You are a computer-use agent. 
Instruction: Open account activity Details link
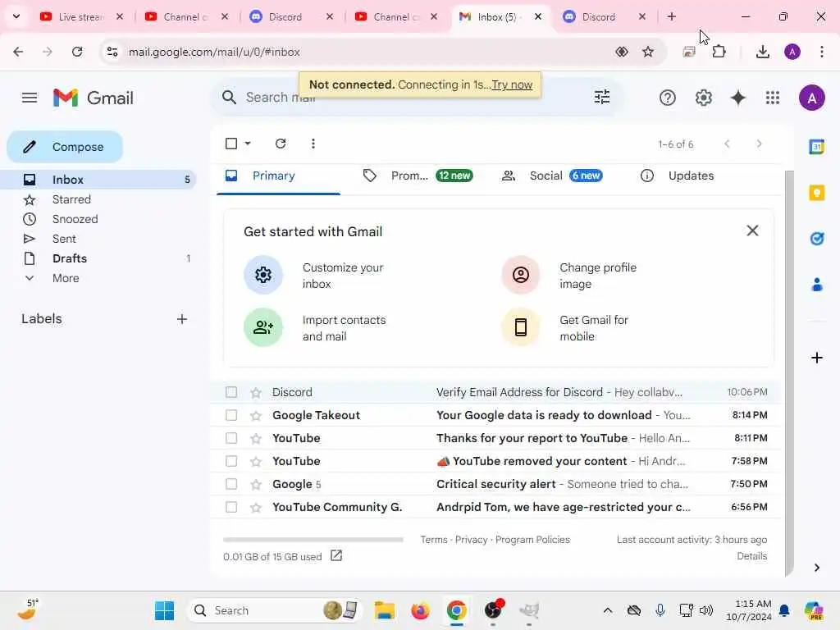[751, 556]
